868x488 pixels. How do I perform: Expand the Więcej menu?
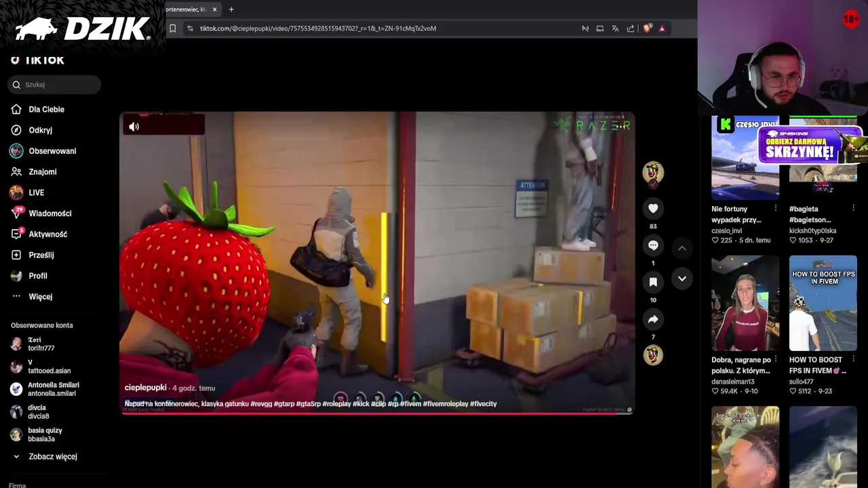click(x=40, y=297)
